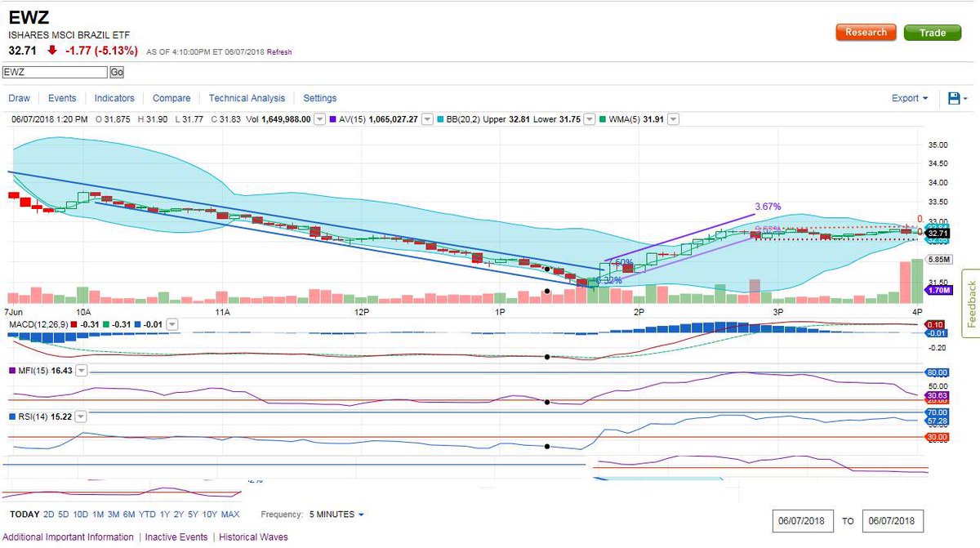Viewport: 980px width, 548px height.
Task: Click the blue RSI(14) color swatch
Action: [11, 417]
